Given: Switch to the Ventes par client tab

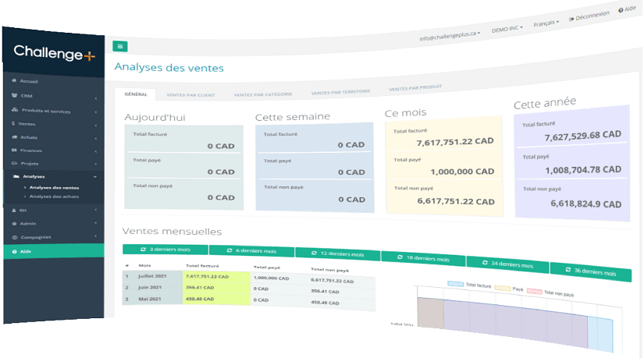Looking at the screenshot, I should click(190, 95).
